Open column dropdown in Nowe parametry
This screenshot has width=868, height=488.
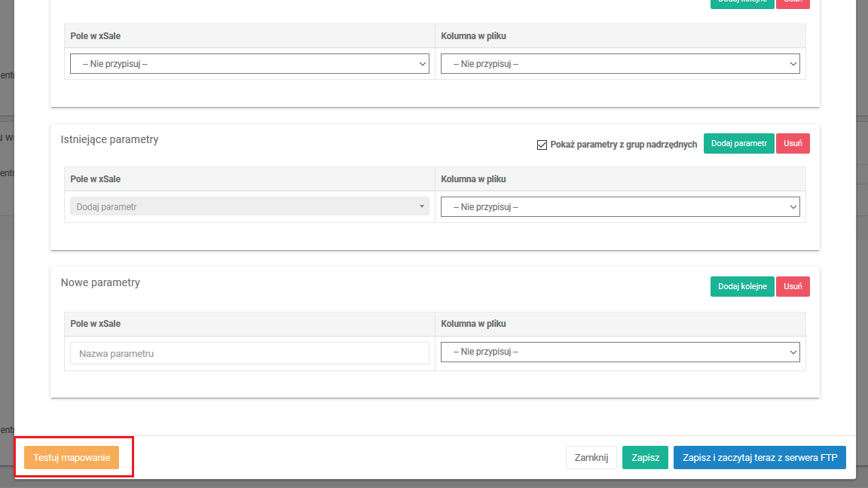620,352
